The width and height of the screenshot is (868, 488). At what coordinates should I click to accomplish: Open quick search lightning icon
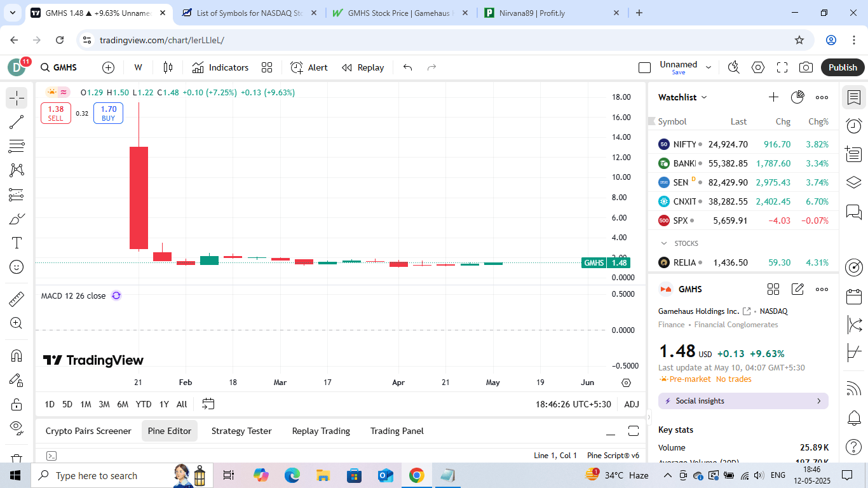[x=734, y=67]
